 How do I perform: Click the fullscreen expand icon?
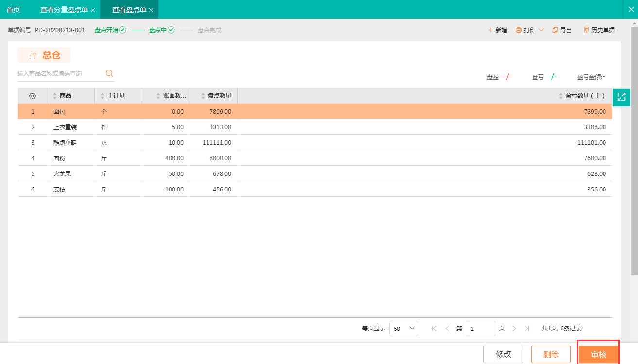click(x=621, y=97)
